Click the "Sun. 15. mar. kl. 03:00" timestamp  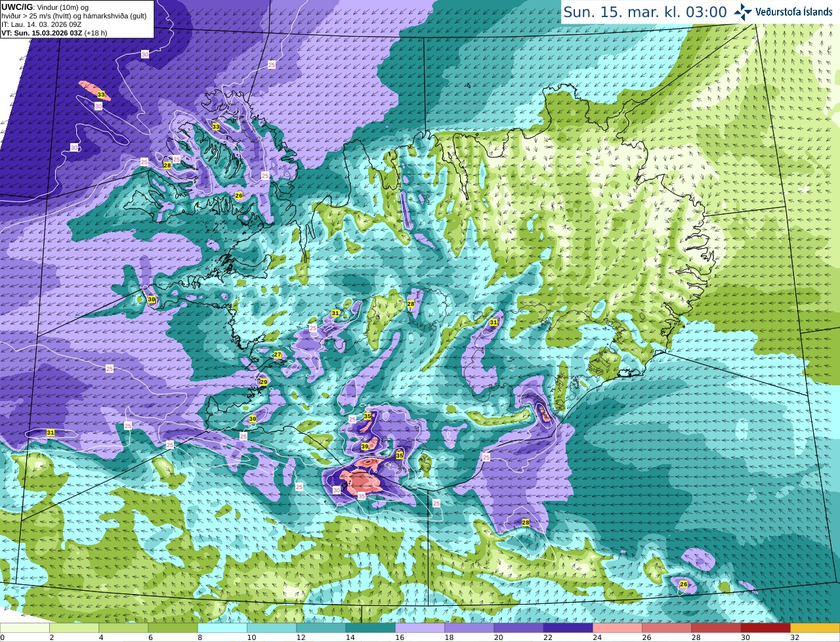pos(645,12)
